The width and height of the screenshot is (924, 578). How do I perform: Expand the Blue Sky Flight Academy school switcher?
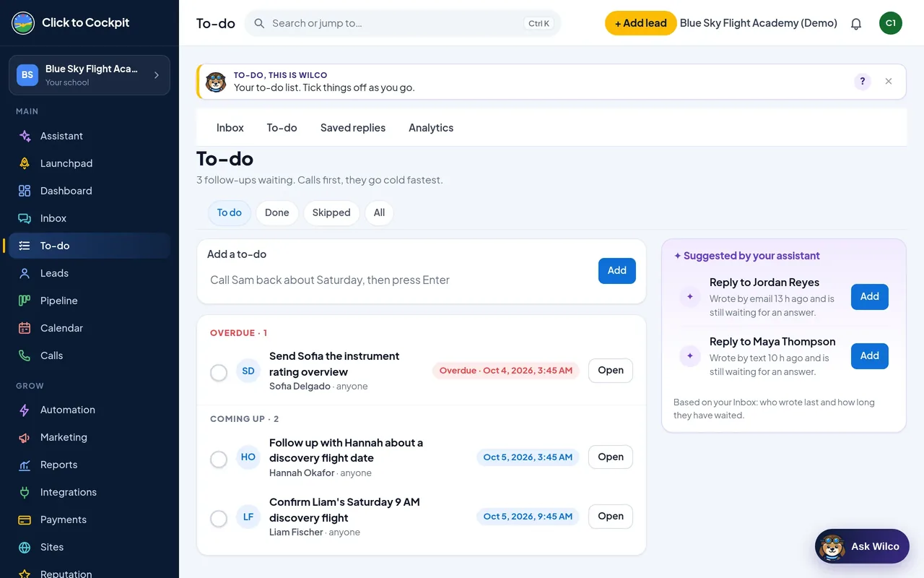(x=90, y=75)
